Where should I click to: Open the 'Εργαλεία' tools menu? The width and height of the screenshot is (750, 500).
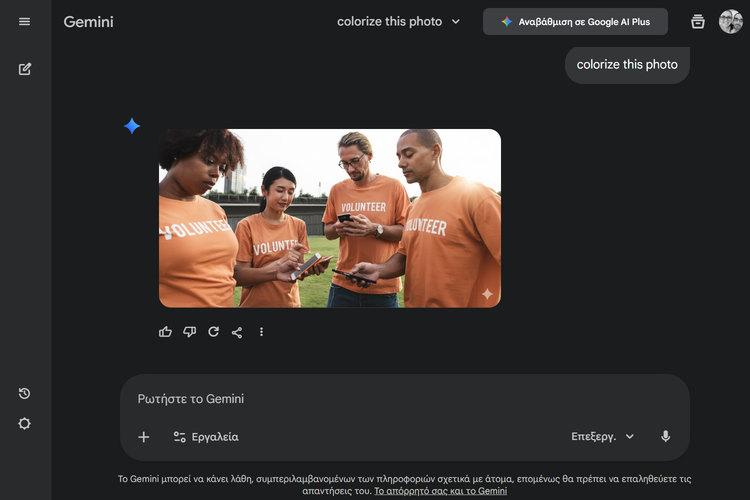205,437
